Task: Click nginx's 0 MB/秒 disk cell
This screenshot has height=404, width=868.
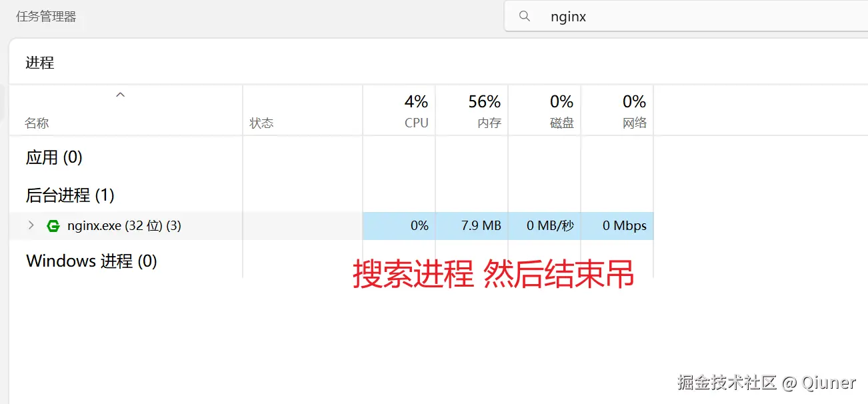Action: tap(550, 226)
